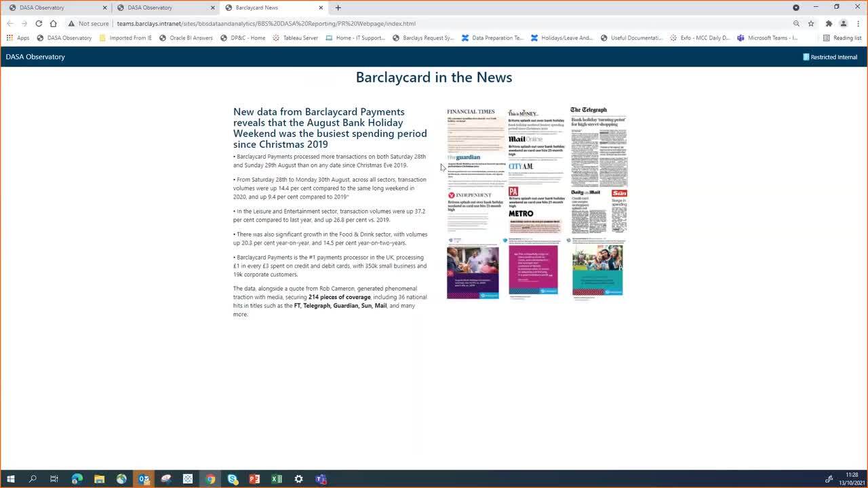
Task: Open the Imported From IE bookmark folder
Action: [x=125, y=38]
